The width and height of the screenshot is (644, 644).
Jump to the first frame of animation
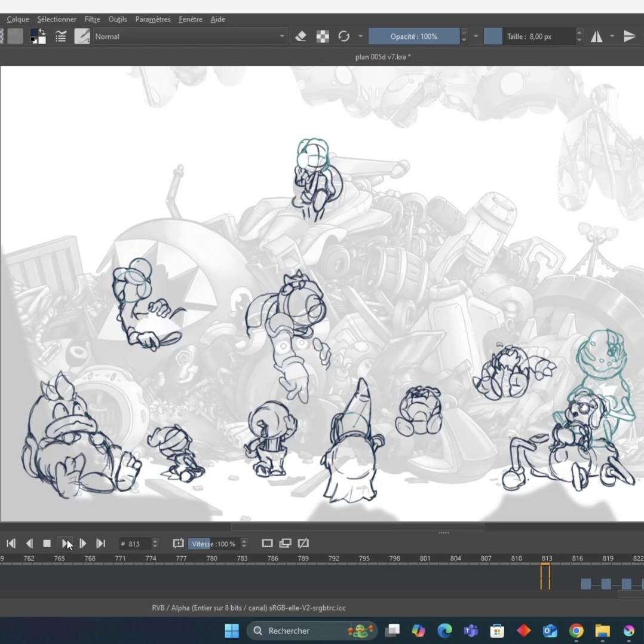tap(11, 544)
